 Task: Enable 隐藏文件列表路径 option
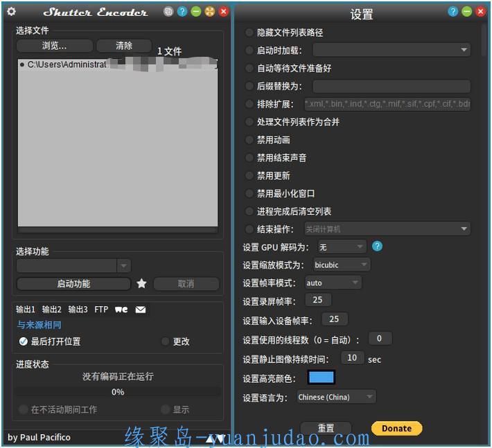[249, 33]
